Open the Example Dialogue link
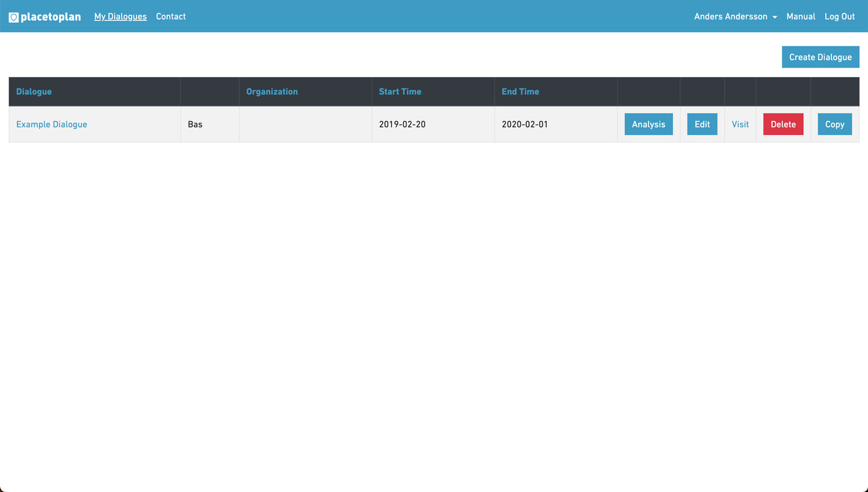 coord(52,124)
